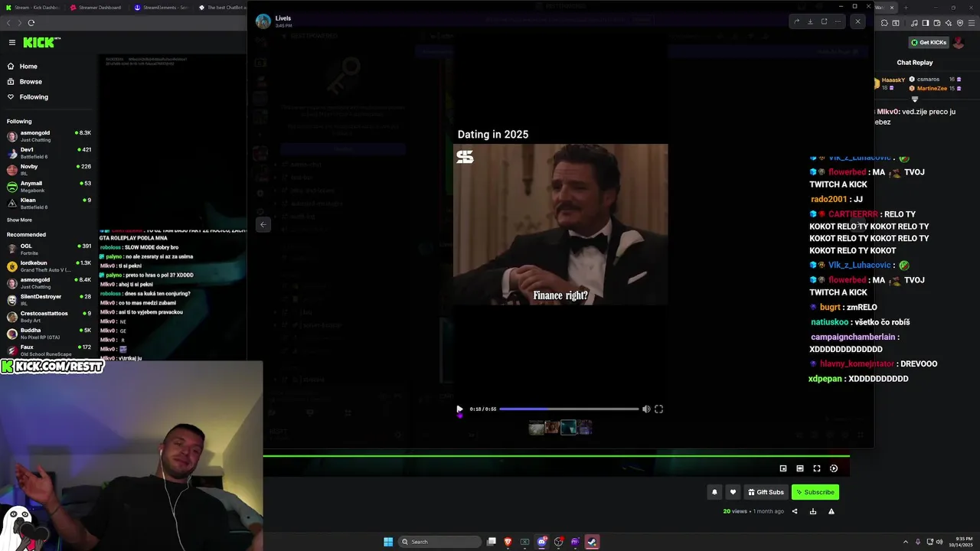Toggle notifications with the bell button
Viewport: 980px width, 551px height.
coord(714,492)
